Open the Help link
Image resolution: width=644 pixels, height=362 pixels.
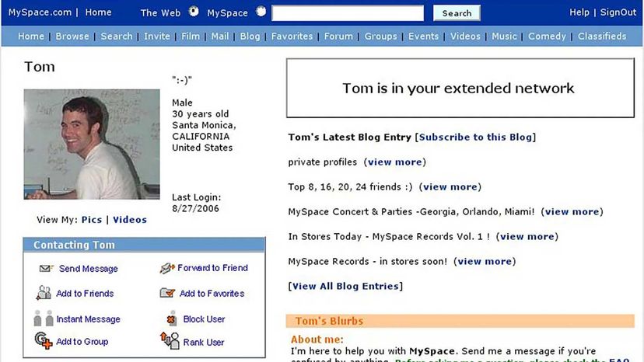click(579, 12)
